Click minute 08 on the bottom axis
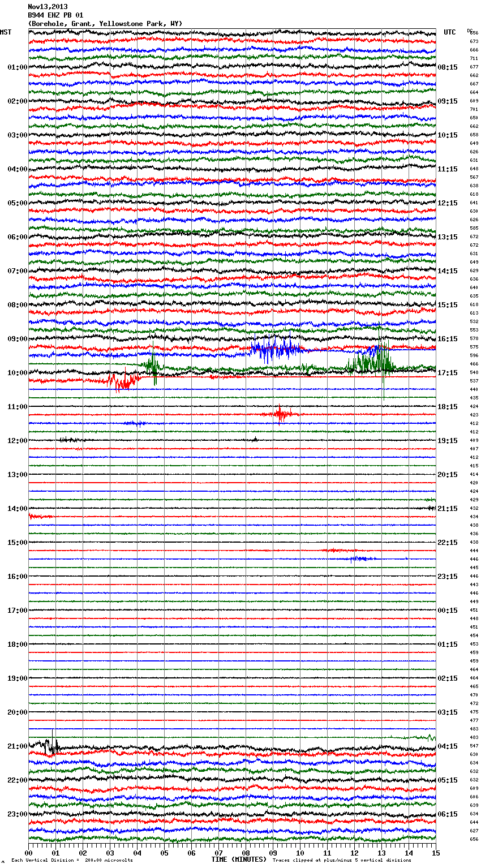The image size is (481, 868). click(246, 853)
